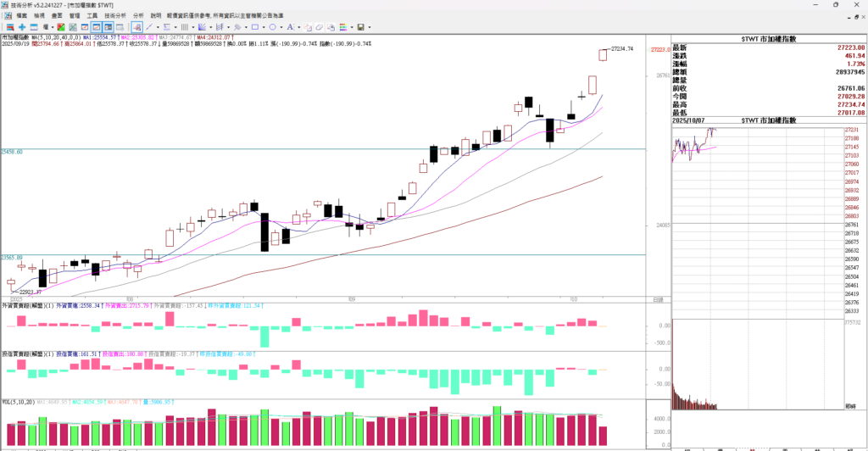Toggle the side quote panel layout button
Viewport: 868px width, 451px height.
(x=108, y=27)
